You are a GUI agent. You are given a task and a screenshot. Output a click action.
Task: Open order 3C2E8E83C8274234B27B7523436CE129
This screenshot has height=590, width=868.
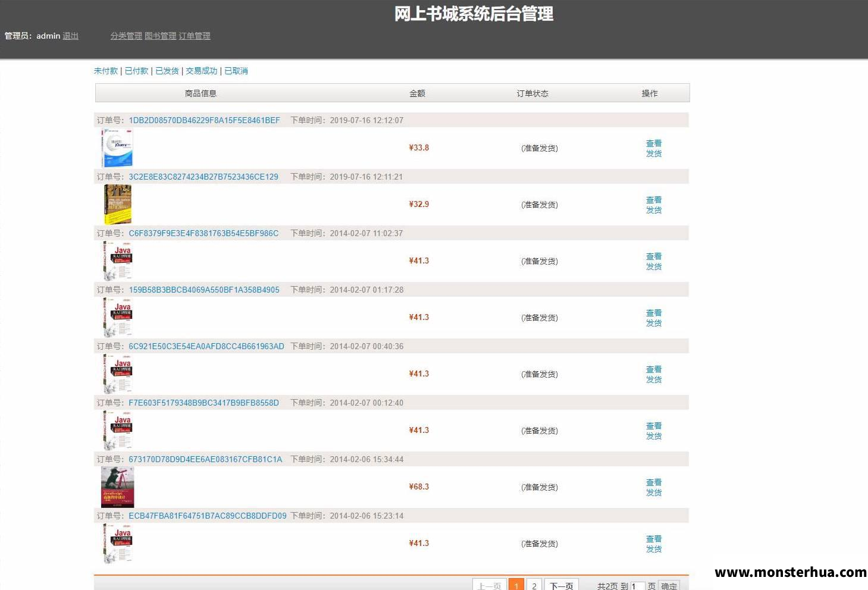(203, 177)
